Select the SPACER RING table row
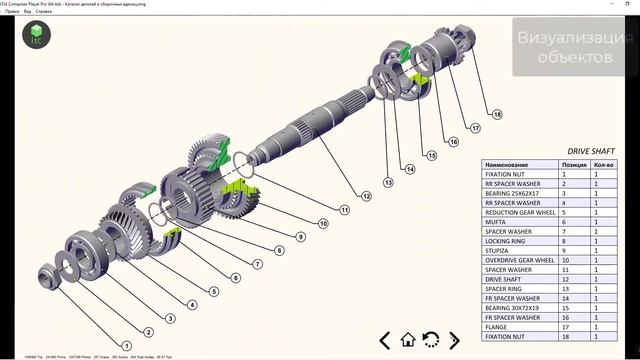640x360 pixels. click(x=549, y=289)
